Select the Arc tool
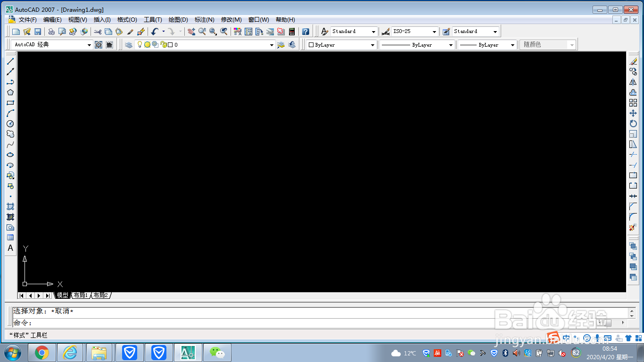The width and height of the screenshot is (644, 362). click(10, 113)
